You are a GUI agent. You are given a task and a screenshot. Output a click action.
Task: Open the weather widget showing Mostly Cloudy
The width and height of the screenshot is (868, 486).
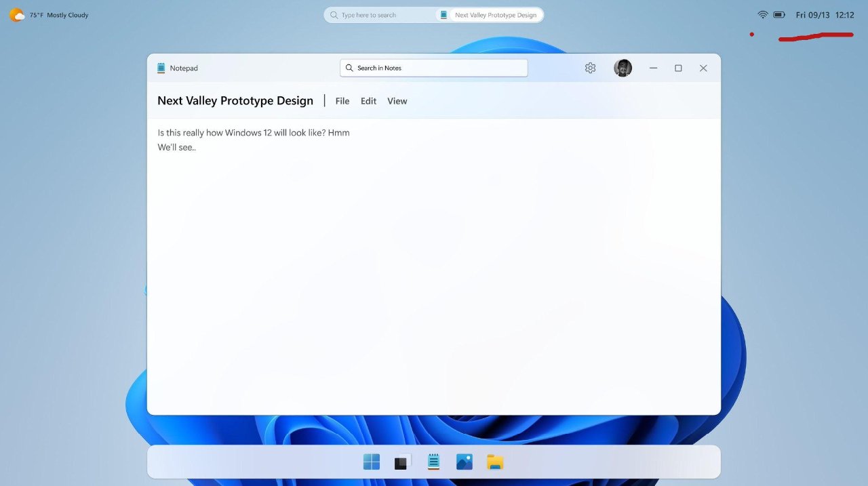[49, 15]
